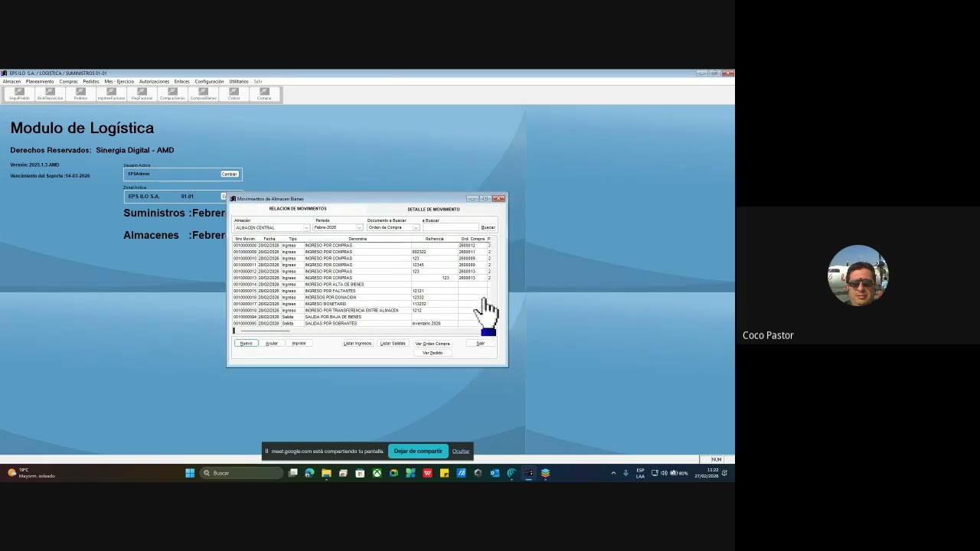The height and width of the screenshot is (551, 980).
Task: Click the ComprasServic toolbar icon
Action: pos(172,94)
